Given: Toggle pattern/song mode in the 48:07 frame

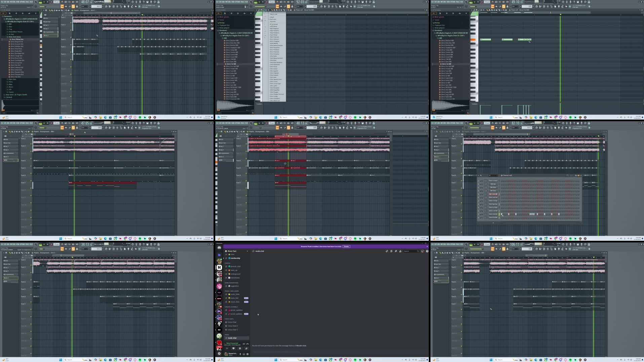Looking at the screenshot, I should (x=40, y=2).
